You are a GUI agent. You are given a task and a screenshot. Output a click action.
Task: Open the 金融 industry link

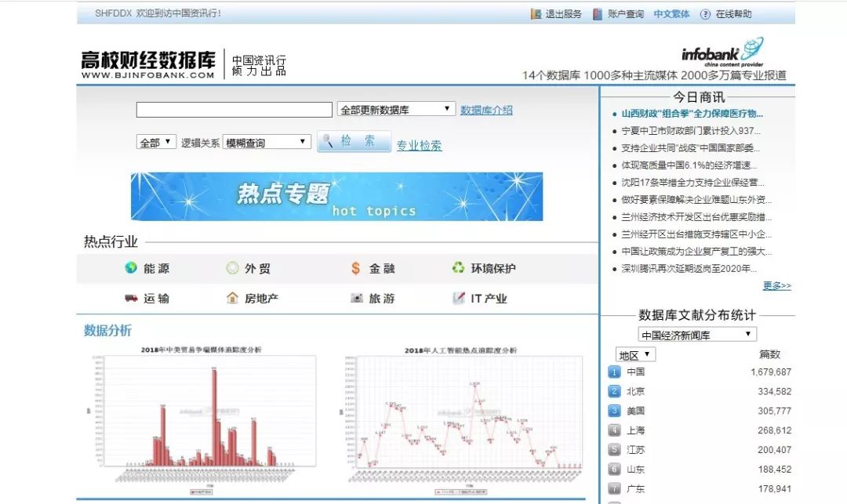[382, 268]
